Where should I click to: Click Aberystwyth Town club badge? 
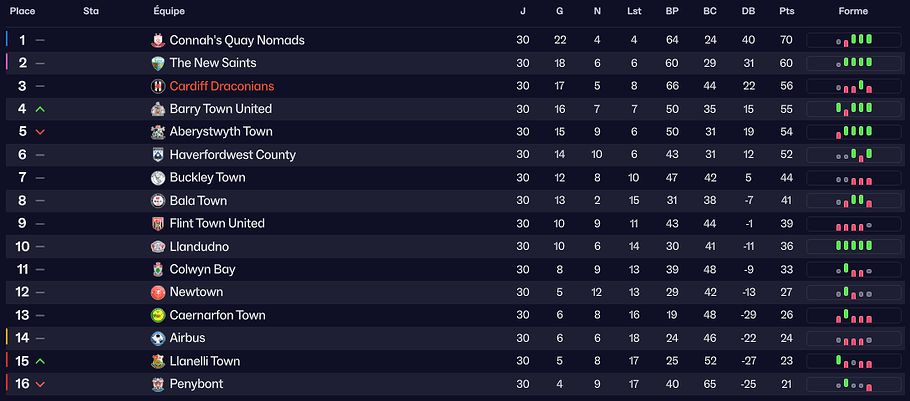(158, 132)
